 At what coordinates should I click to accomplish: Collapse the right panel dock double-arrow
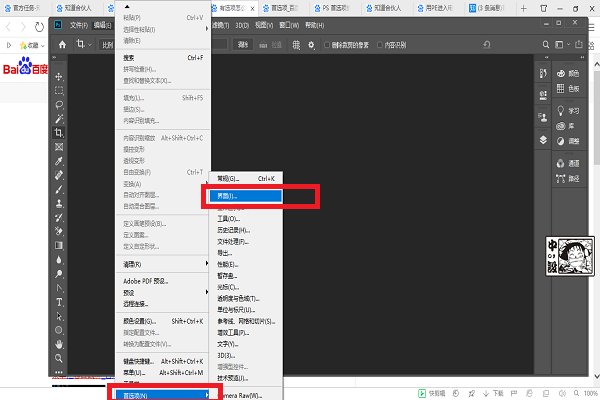coord(582,57)
